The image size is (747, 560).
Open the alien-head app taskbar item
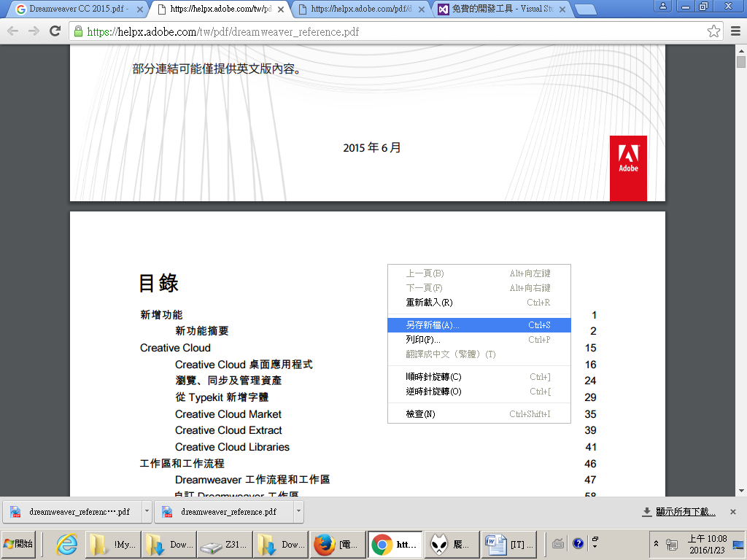pos(452,544)
